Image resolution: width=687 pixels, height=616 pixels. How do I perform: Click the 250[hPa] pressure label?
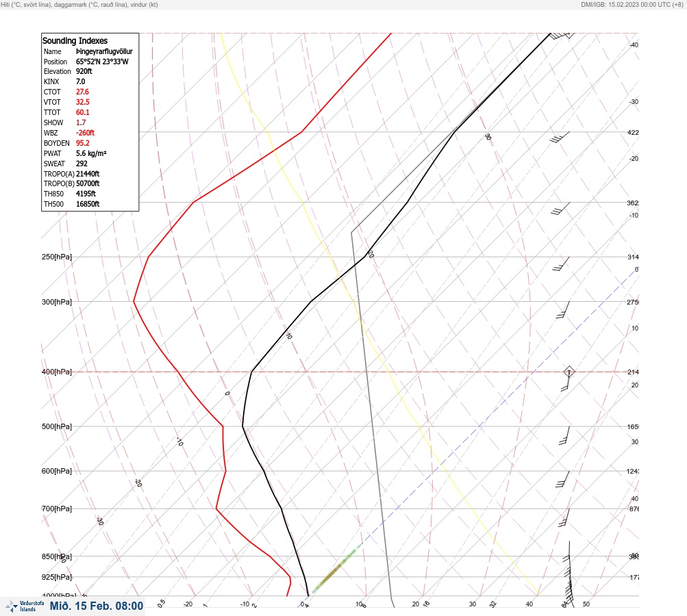pyautogui.click(x=57, y=257)
